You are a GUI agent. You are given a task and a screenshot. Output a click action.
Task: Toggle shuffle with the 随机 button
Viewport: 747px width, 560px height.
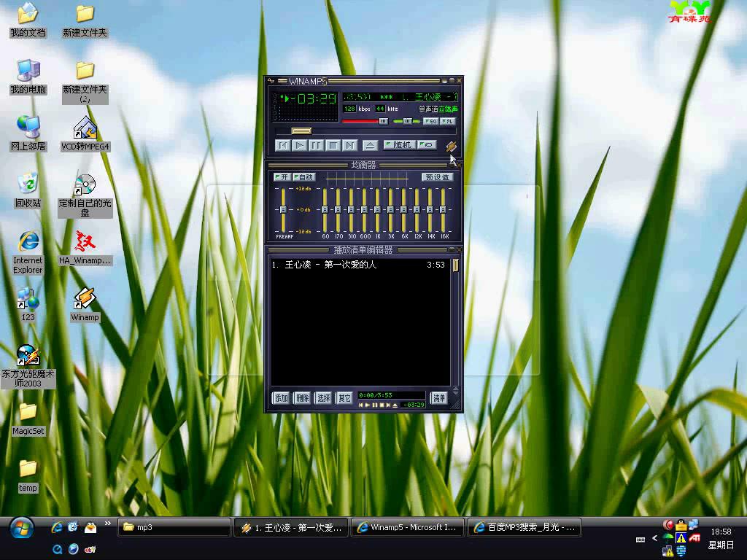point(399,145)
